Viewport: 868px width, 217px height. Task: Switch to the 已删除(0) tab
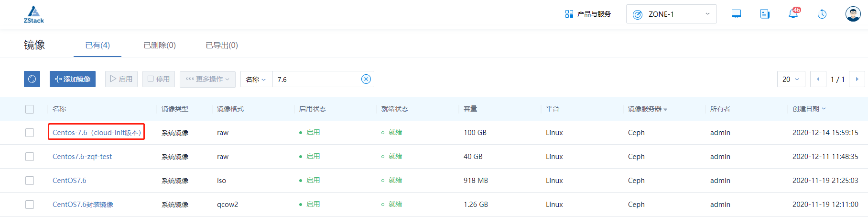tap(160, 45)
